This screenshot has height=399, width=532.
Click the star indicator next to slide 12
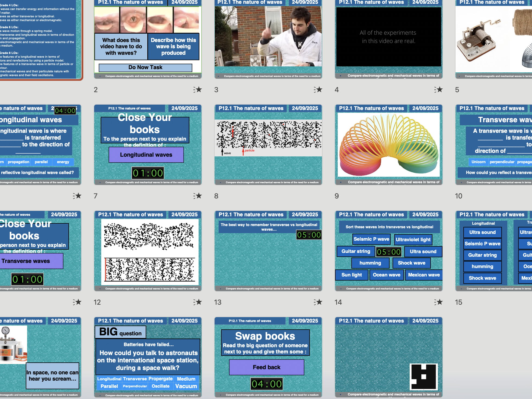[x=198, y=302]
